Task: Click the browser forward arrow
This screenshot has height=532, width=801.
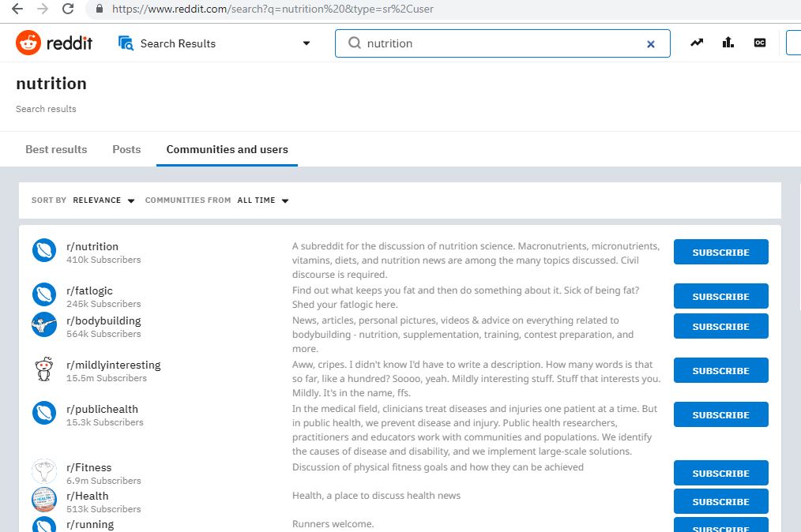Action: [43, 9]
